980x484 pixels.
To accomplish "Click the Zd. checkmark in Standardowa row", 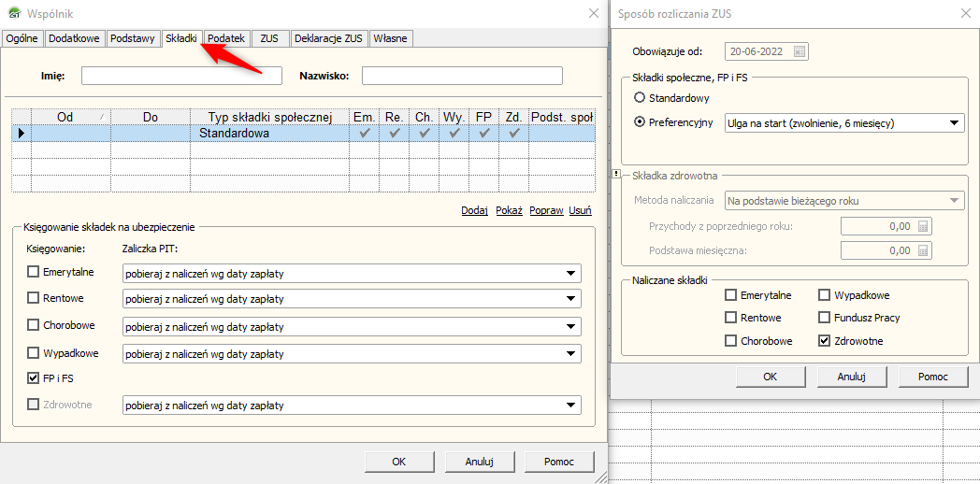I will [x=513, y=133].
